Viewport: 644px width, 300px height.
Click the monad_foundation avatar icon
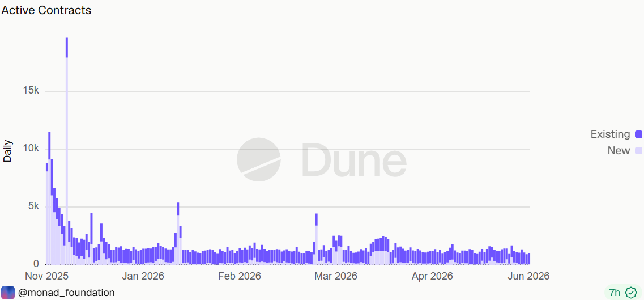pyautogui.click(x=8, y=293)
